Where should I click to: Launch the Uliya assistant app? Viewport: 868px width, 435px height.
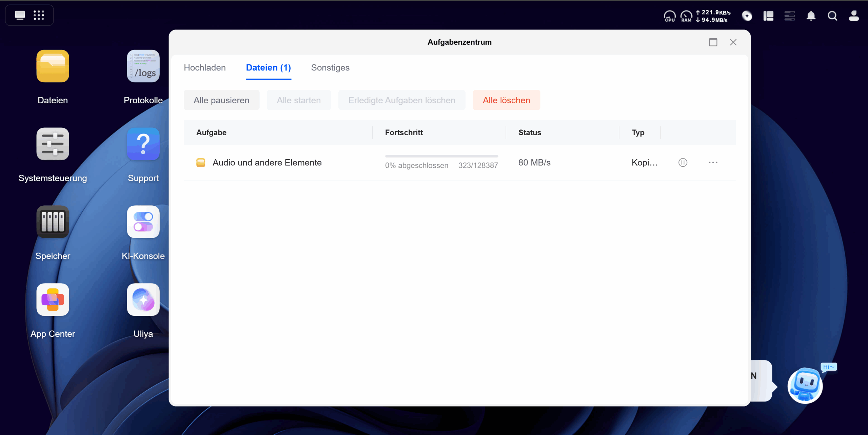click(143, 300)
